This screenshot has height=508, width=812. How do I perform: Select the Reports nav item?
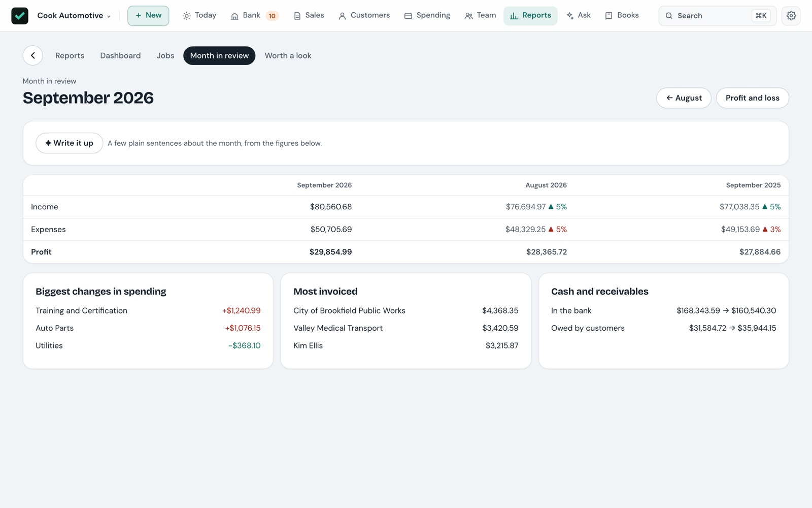(530, 16)
